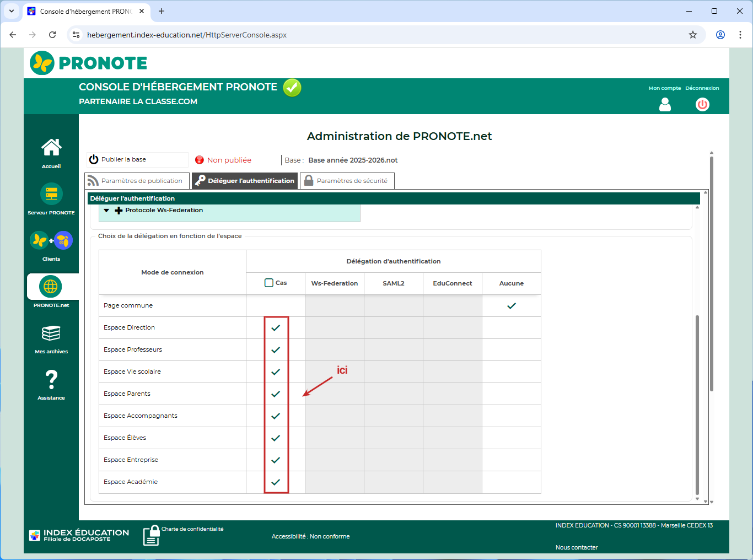Click the Mon compte user icon
Viewport: 753px width, 560px height.
[665, 104]
